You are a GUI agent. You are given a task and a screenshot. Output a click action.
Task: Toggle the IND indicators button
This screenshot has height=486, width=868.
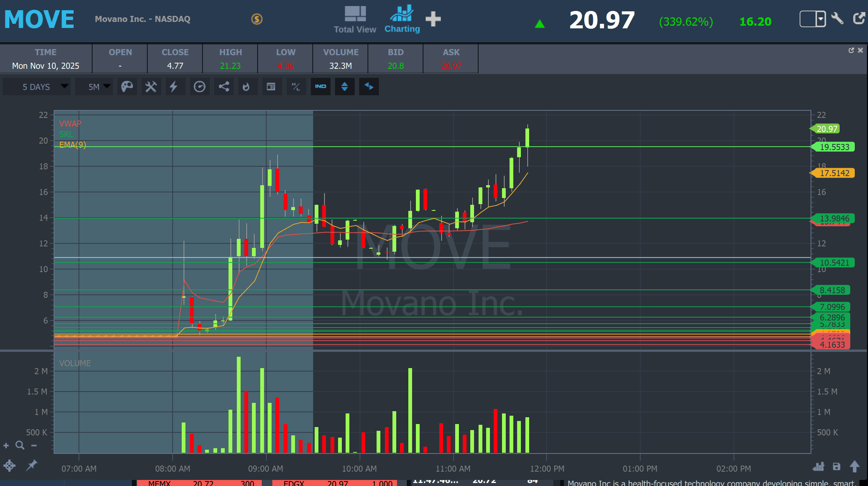point(320,87)
